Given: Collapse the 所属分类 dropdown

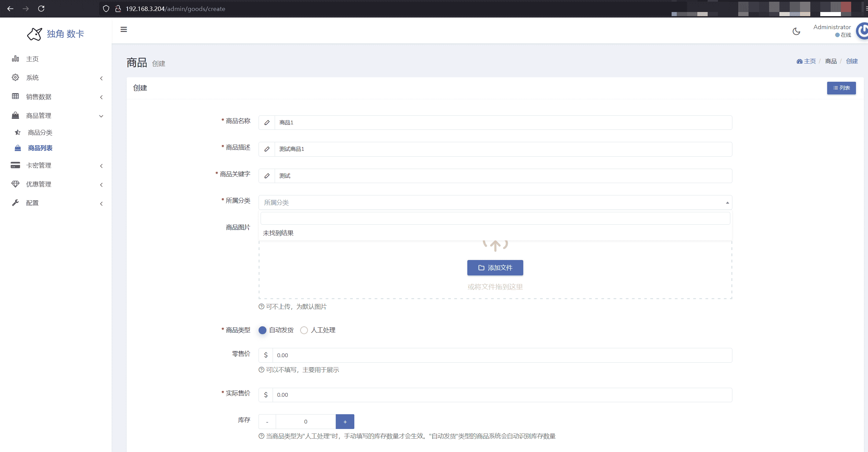Looking at the screenshot, I should (x=727, y=202).
